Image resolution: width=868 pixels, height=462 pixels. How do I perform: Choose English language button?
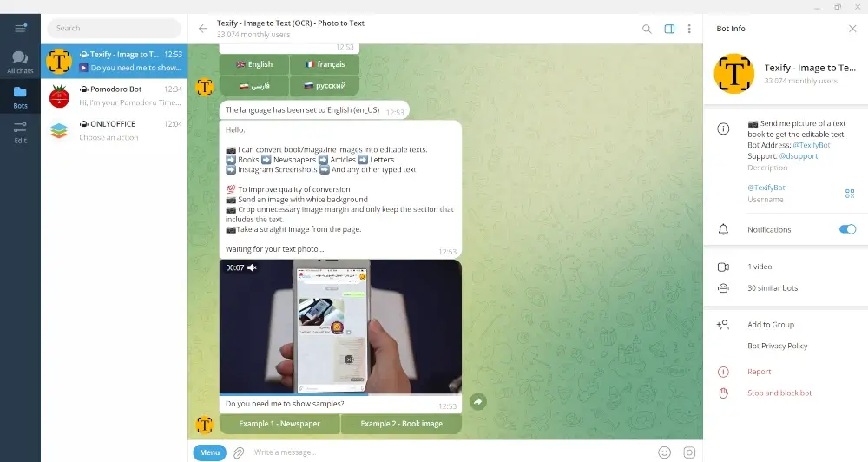pyautogui.click(x=254, y=64)
